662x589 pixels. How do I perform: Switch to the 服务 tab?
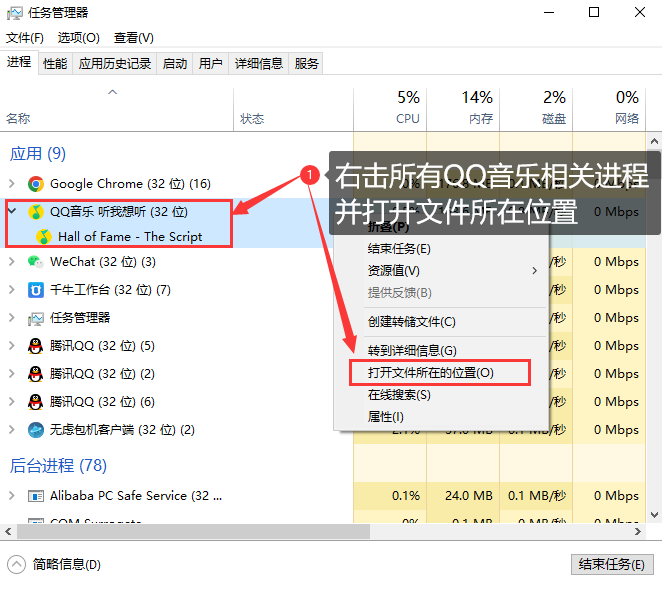[x=306, y=64]
